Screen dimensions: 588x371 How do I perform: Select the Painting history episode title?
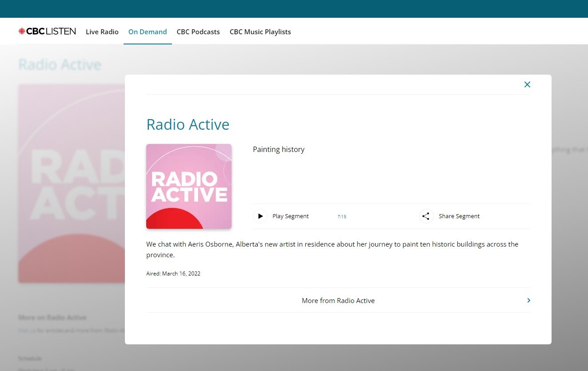tap(279, 149)
